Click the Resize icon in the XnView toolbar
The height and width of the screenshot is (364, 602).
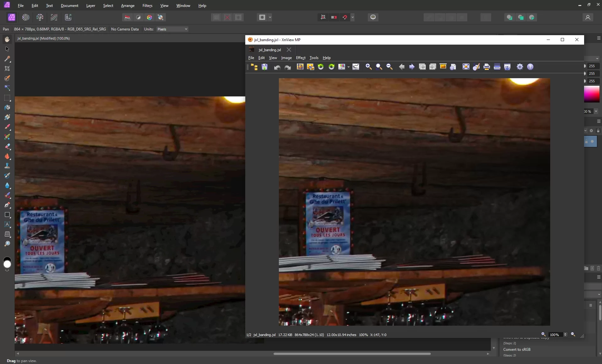point(310,67)
